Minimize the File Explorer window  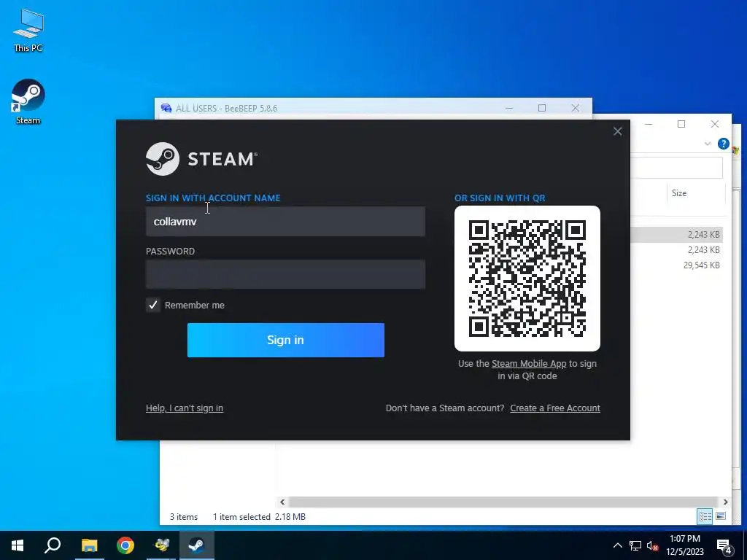click(x=649, y=124)
